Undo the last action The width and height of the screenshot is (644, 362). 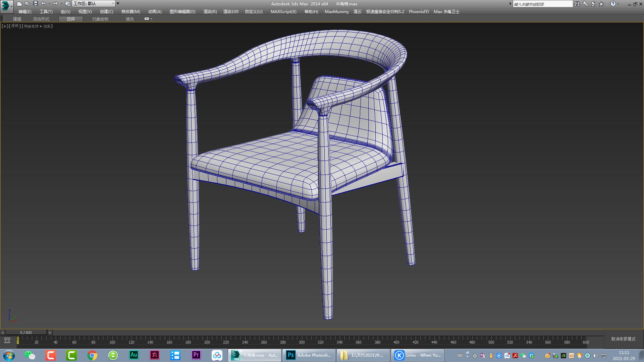43,4
